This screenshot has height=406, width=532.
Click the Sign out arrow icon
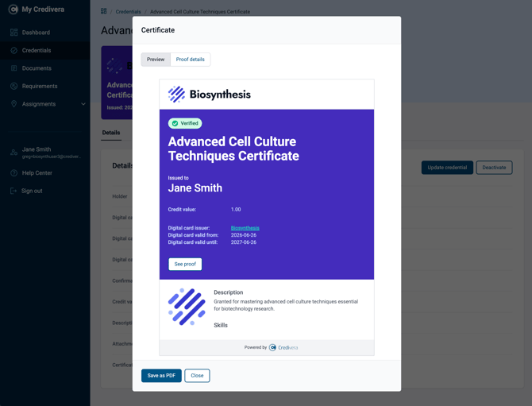click(x=13, y=191)
